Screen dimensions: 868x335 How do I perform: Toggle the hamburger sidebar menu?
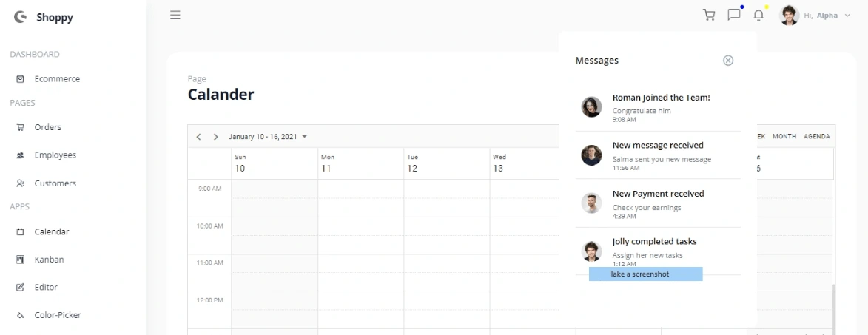(175, 16)
